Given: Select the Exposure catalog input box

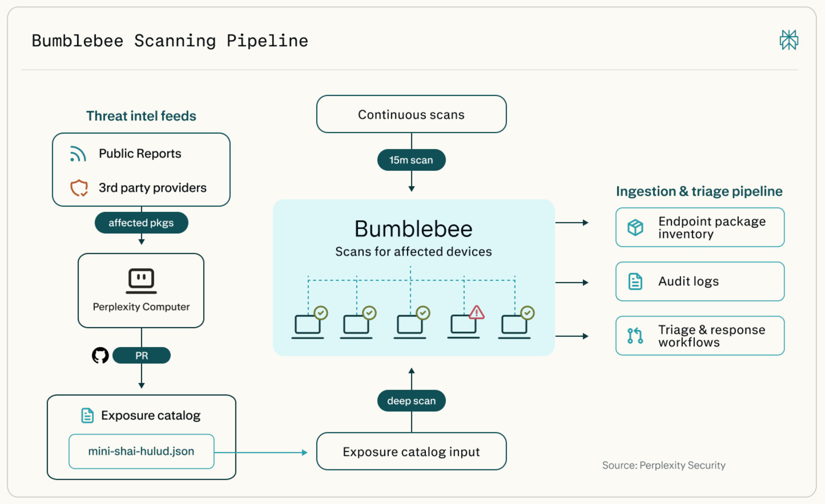Looking at the screenshot, I should tap(411, 452).
